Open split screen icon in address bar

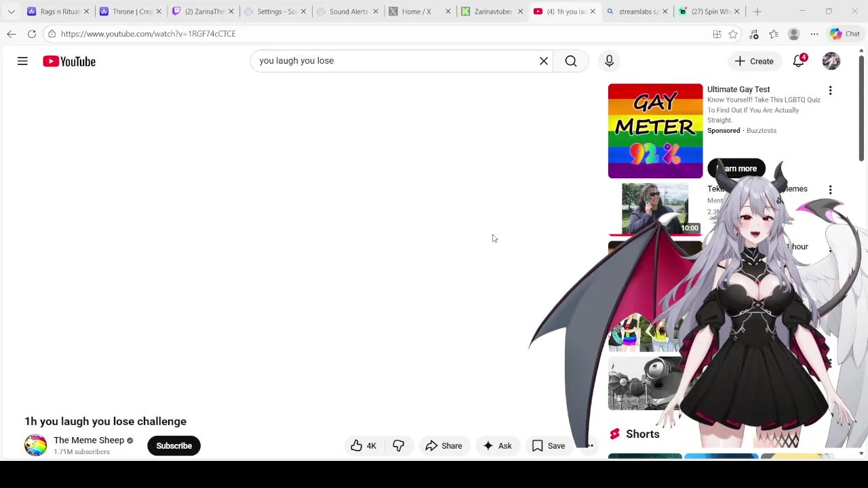[717, 34]
